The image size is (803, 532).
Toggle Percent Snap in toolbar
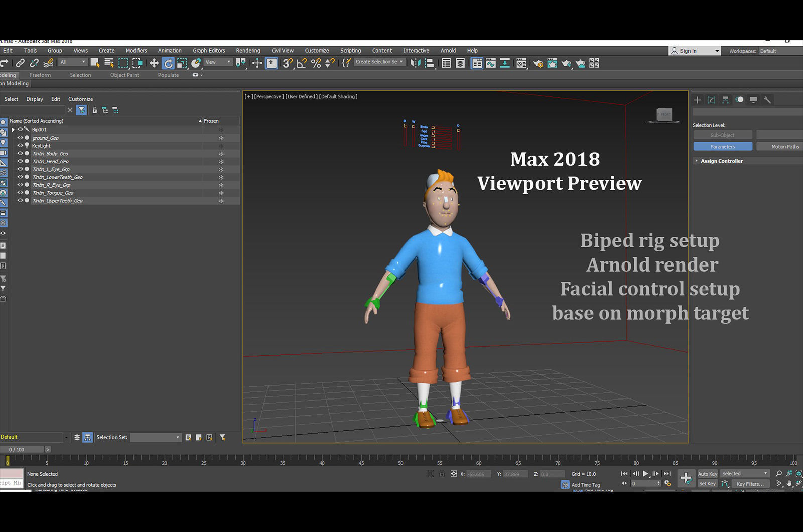coord(316,63)
